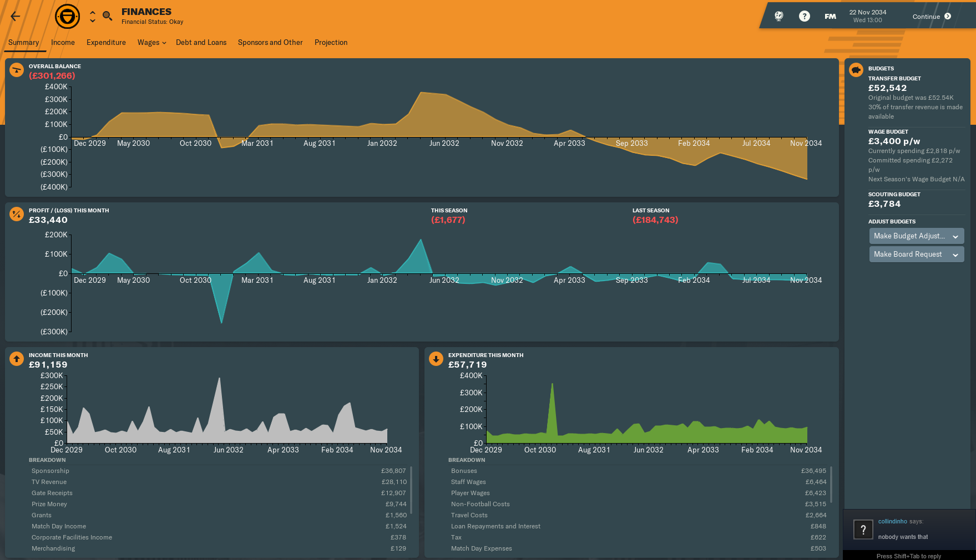This screenshot has height=560, width=976.
Task: Switch club with the up/down chevrons
Action: [x=93, y=17]
